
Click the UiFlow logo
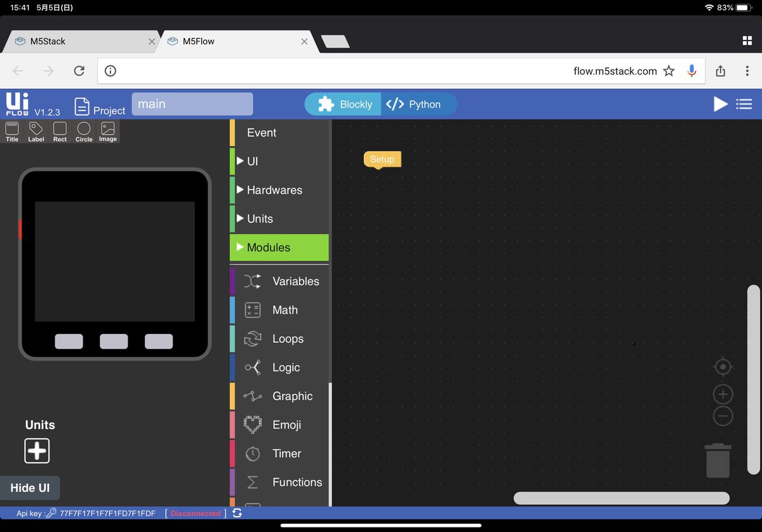pos(17,104)
